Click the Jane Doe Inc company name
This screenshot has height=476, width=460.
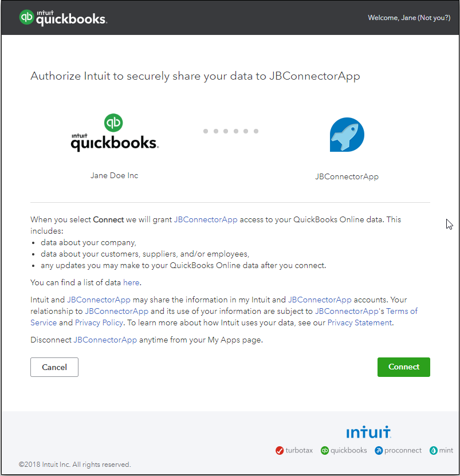[x=114, y=175]
